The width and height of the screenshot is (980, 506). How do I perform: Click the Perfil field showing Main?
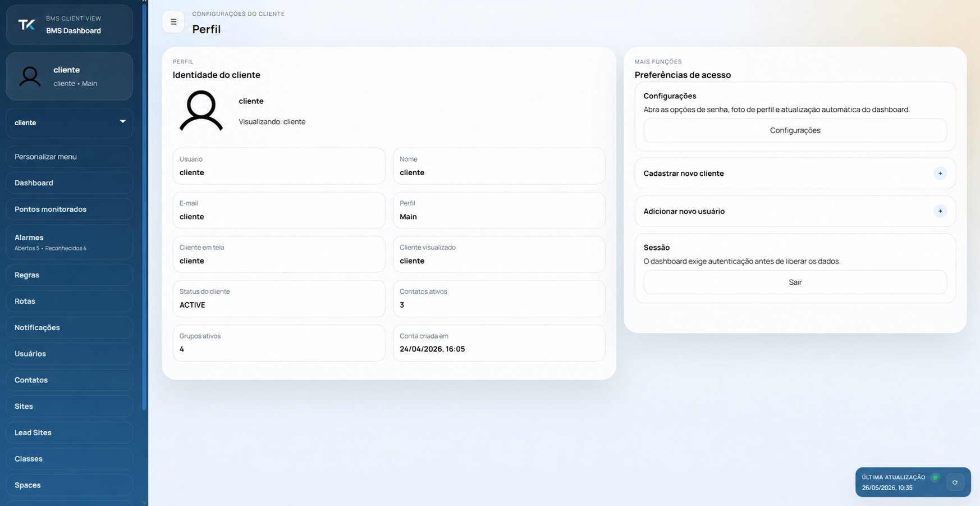click(499, 210)
